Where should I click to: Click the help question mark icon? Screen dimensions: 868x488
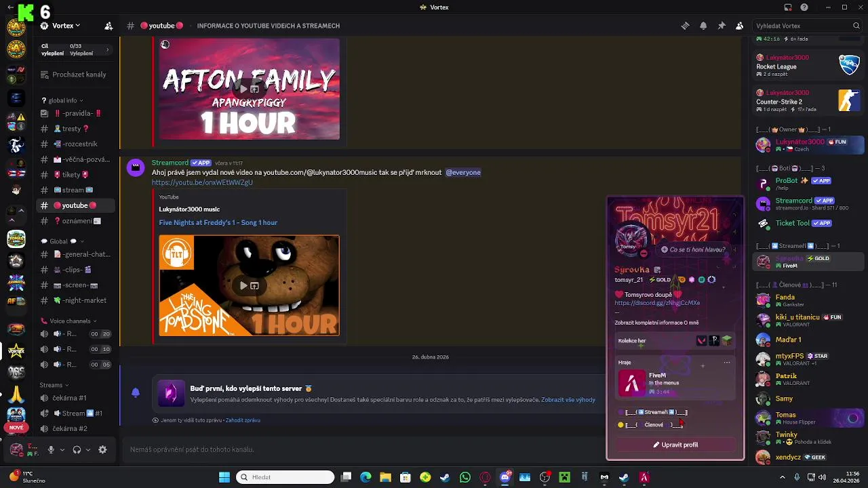(804, 7)
